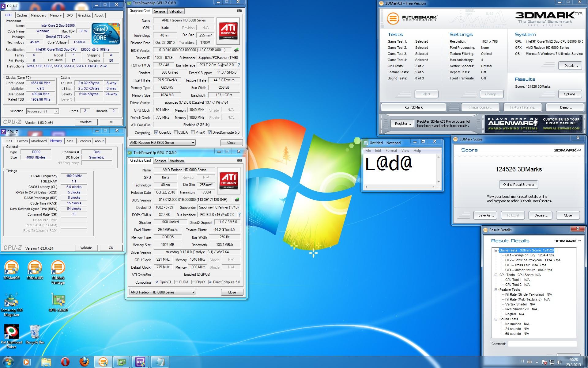Open the 3DMark05 desktop shortcut
The image size is (588, 368).
coord(11,270)
